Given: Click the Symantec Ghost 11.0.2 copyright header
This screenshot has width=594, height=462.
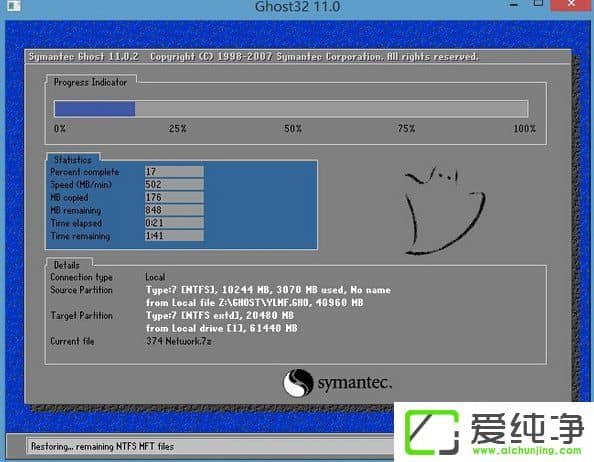Looking at the screenshot, I should pos(254,57).
